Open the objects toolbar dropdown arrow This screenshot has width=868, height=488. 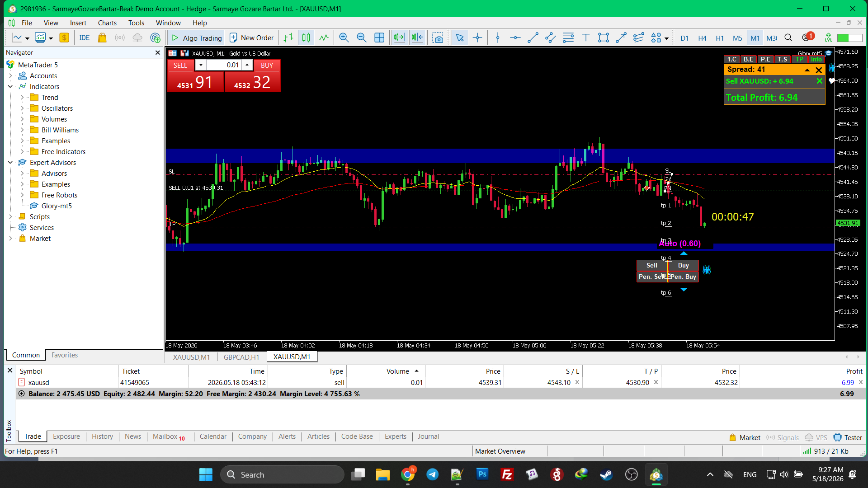(x=666, y=38)
